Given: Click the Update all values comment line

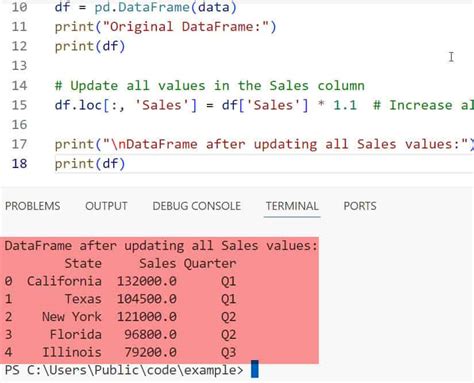Looking at the screenshot, I should (x=210, y=86).
